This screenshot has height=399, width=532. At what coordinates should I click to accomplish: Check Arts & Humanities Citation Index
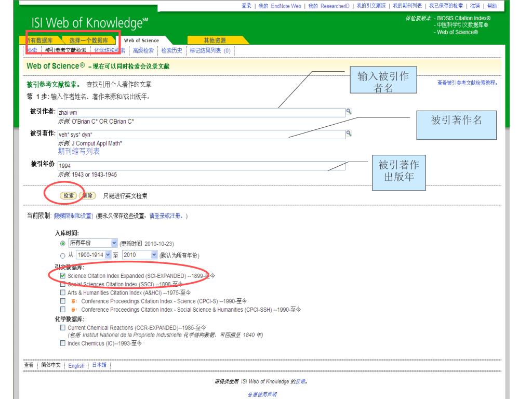[x=63, y=292]
